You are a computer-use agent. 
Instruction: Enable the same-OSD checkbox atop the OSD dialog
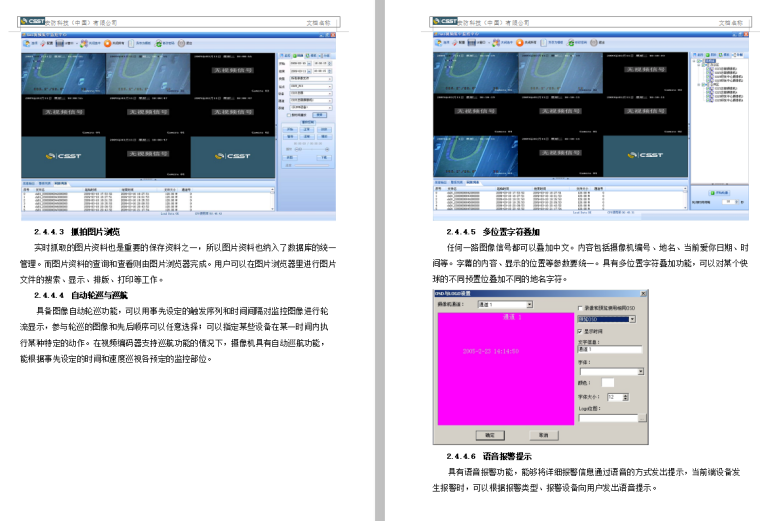pos(581,308)
